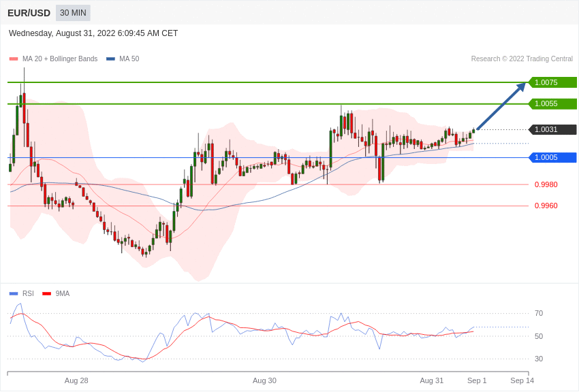
Task: Click the 9MA legend label
Action: pos(63,293)
